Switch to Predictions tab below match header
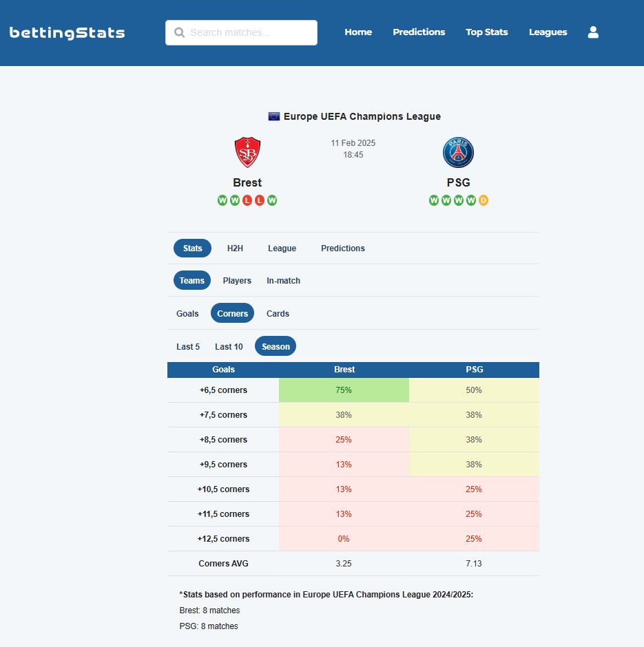Image resolution: width=644 pixels, height=647 pixels. point(343,248)
